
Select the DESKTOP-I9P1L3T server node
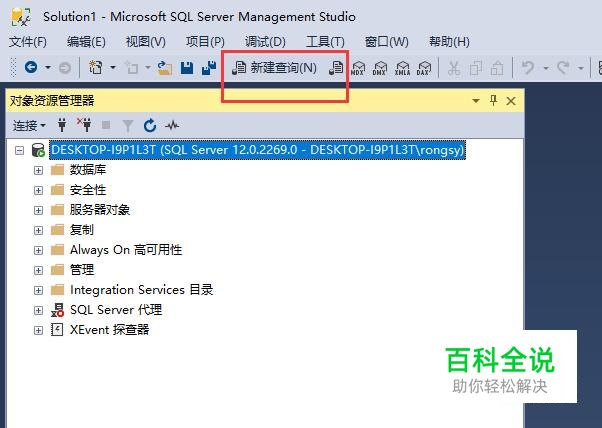257,150
